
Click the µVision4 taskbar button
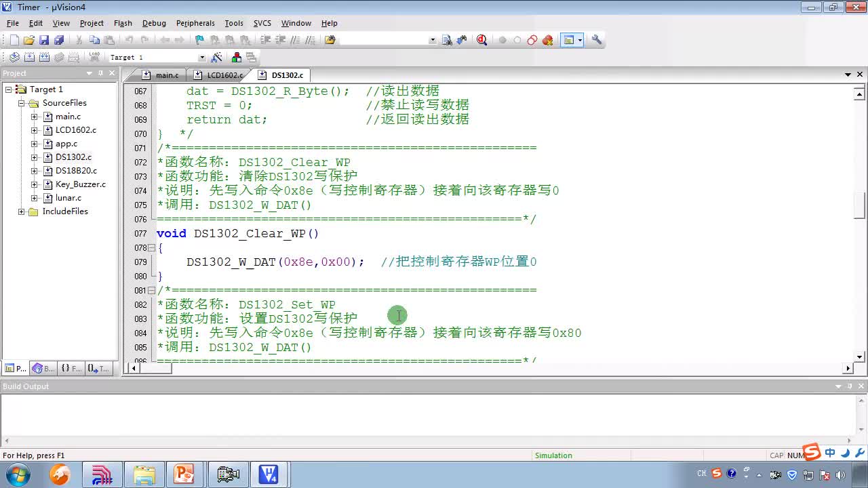[269, 474]
